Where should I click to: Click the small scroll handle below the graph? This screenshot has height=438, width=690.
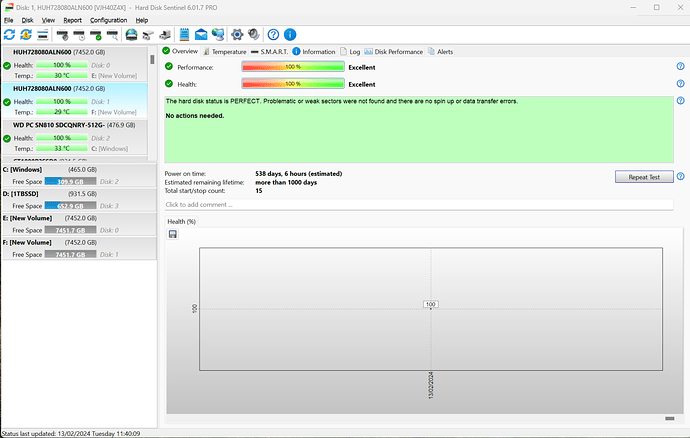[x=669, y=418]
